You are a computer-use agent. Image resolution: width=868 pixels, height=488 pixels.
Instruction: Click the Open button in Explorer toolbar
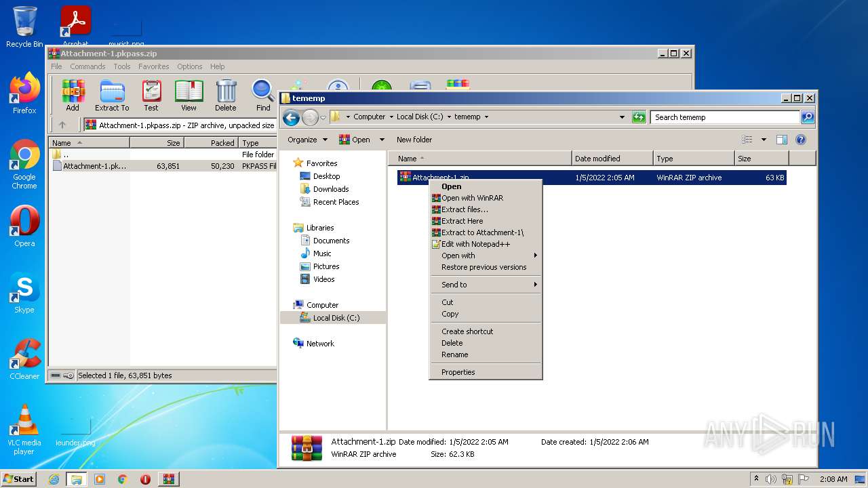[355, 140]
